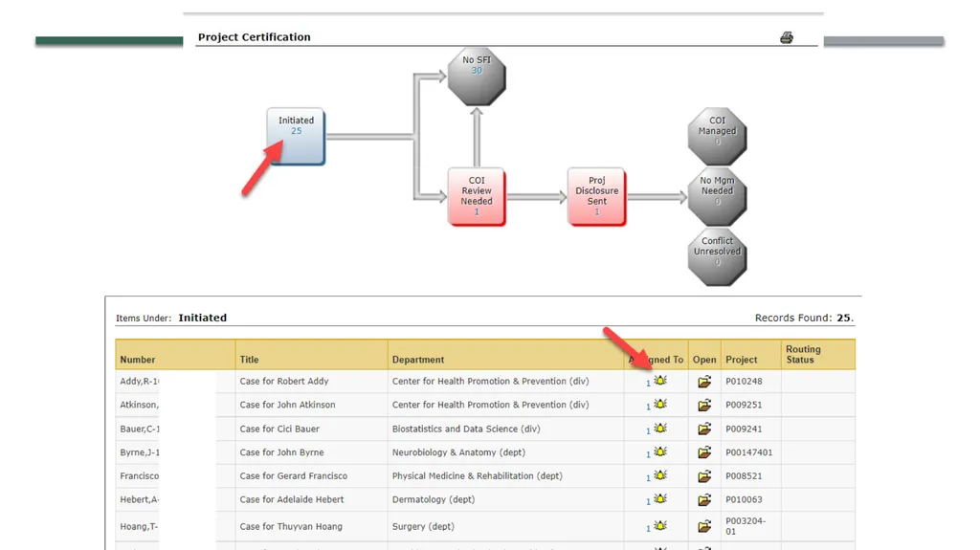This screenshot has width=980, height=550.
Task: Open the folder icon for John Atkinson
Action: point(704,405)
